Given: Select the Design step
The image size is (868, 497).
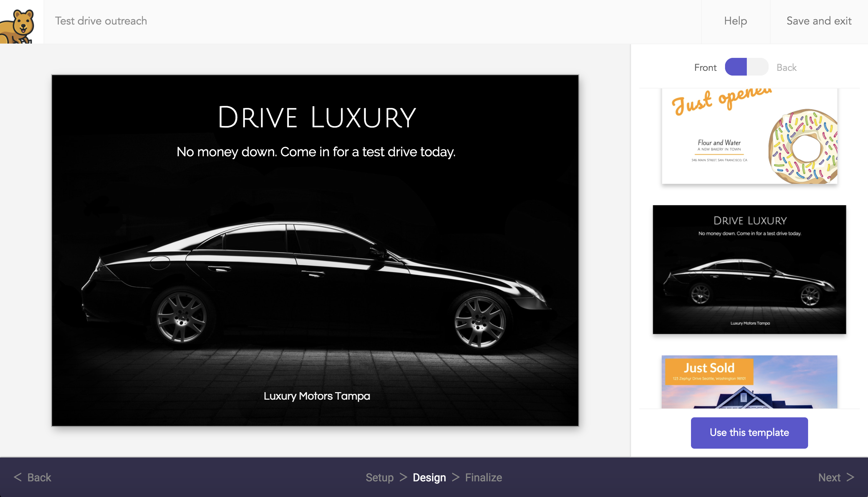Looking at the screenshot, I should 429,477.
